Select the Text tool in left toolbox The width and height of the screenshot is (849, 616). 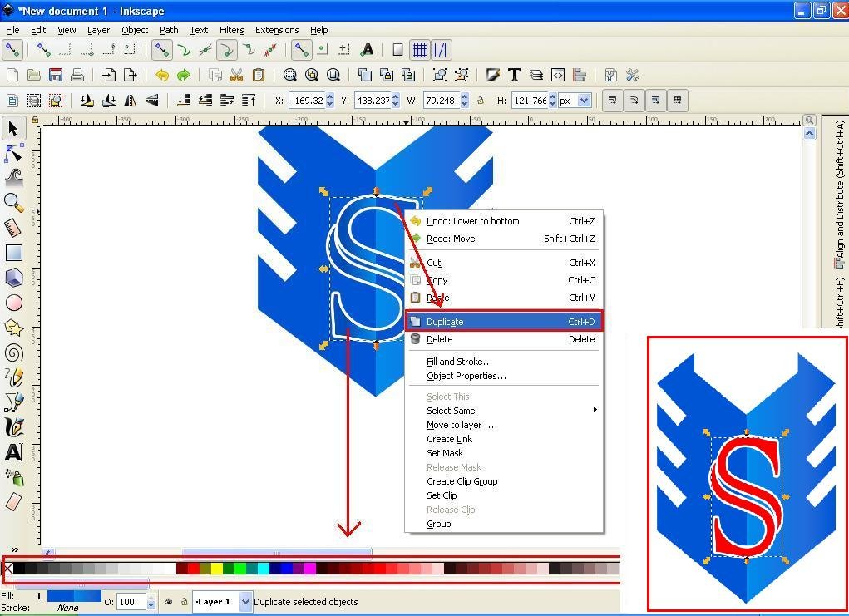pos(13,452)
